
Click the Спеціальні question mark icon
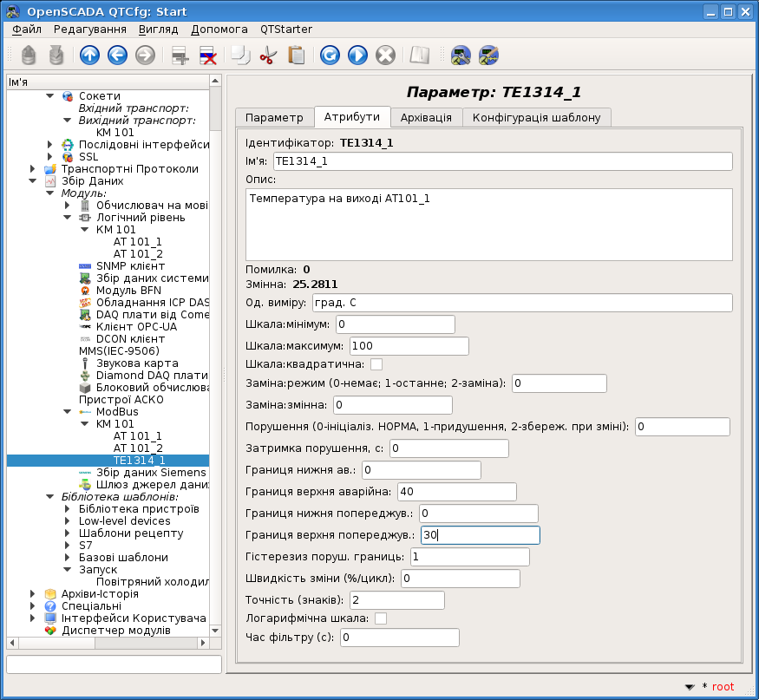point(50,606)
